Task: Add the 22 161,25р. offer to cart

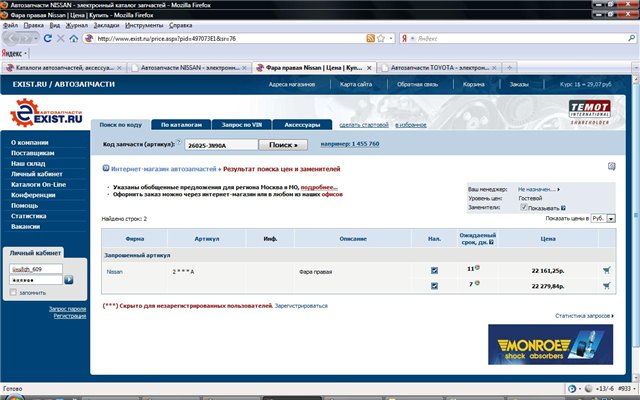Action: pos(607,270)
